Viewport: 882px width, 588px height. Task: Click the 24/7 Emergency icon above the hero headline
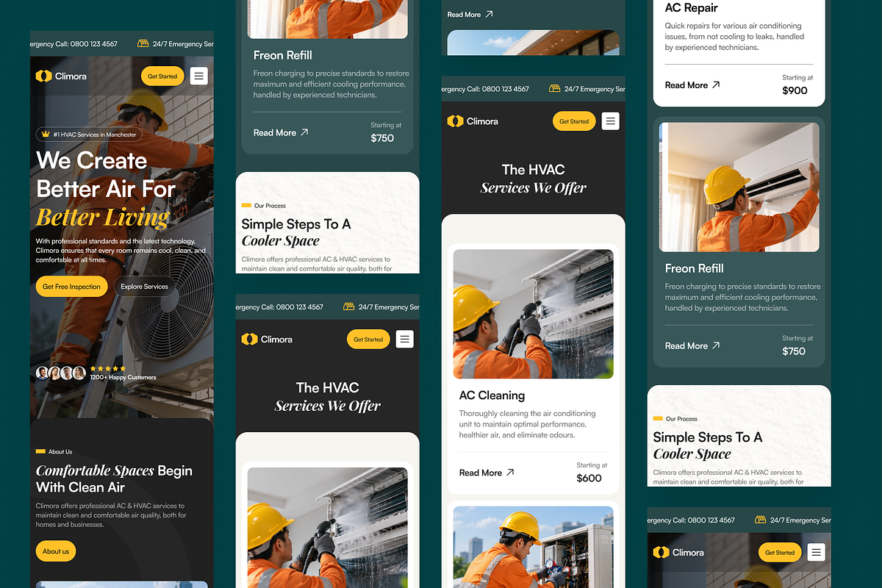[143, 43]
